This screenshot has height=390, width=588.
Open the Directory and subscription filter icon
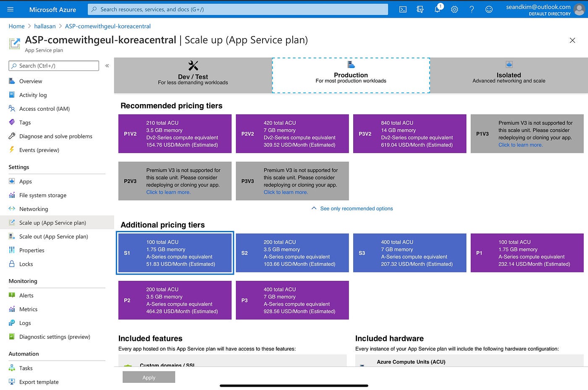[420, 9]
